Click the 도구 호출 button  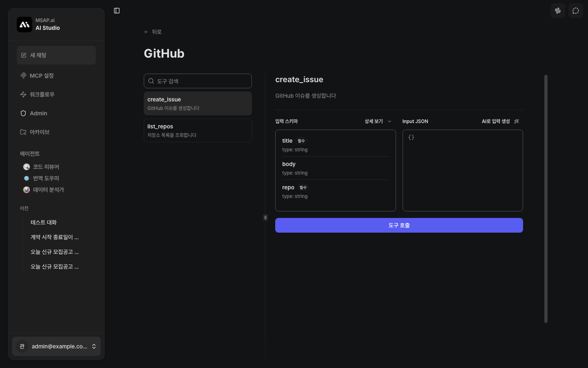coord(399,225)
